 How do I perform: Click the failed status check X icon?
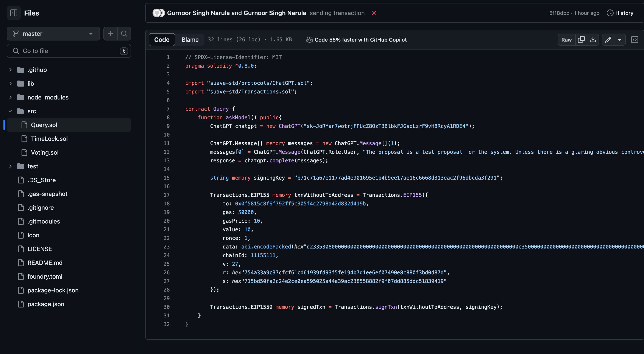coord(374,13)
